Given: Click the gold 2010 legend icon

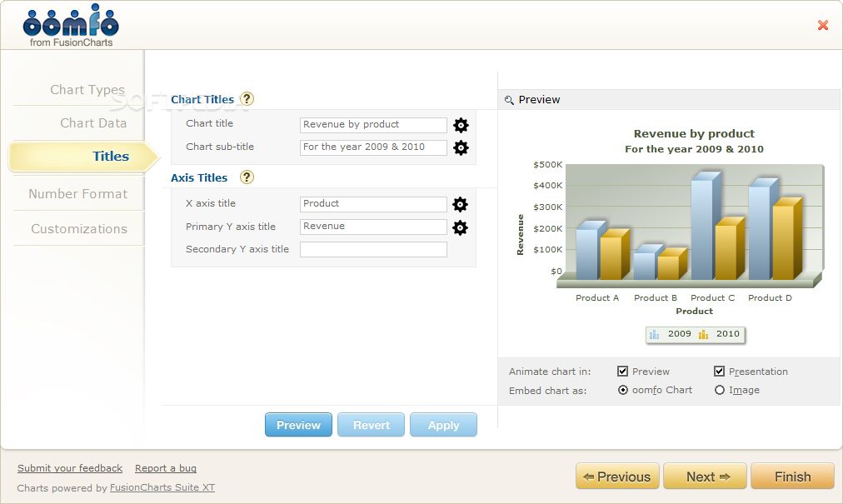Looking at the screenshot, I should coord(703,335).
